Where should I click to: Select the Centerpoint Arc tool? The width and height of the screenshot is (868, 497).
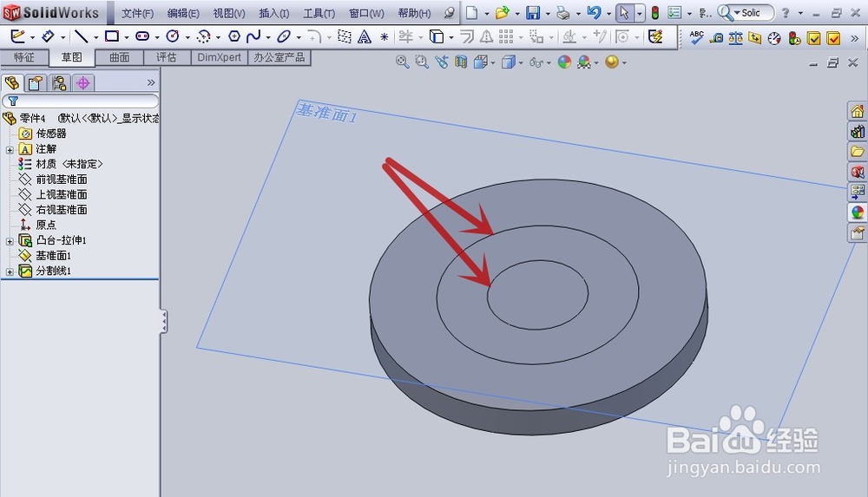(204, 36)
